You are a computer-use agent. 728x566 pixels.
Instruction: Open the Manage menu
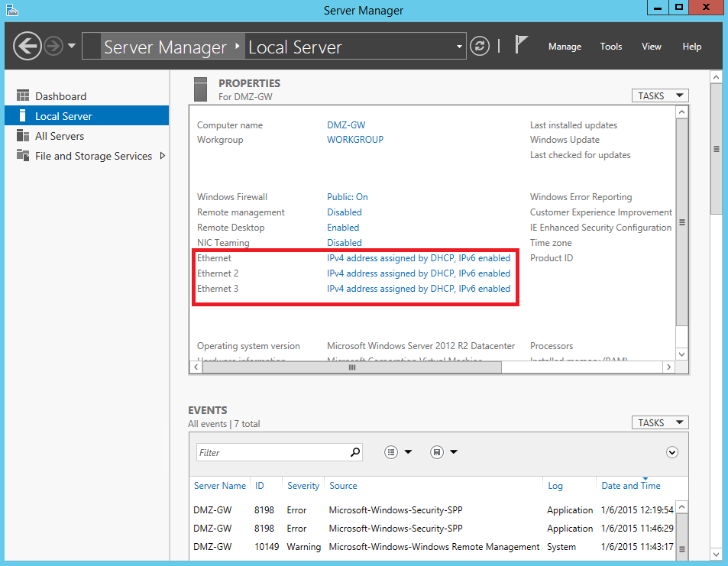tap(565, 46)
